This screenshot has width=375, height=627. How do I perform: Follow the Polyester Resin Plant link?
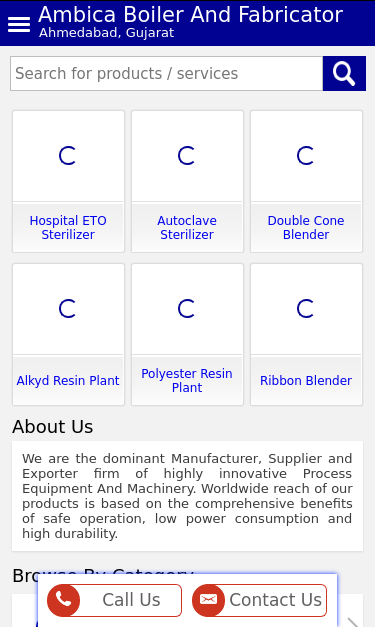187,380
